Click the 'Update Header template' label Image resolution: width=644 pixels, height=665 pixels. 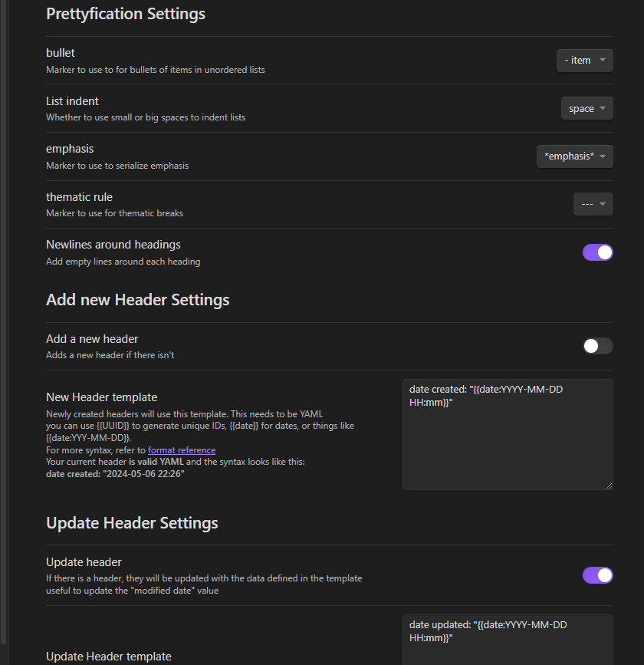pyautogui.click(x=109, y=657)
